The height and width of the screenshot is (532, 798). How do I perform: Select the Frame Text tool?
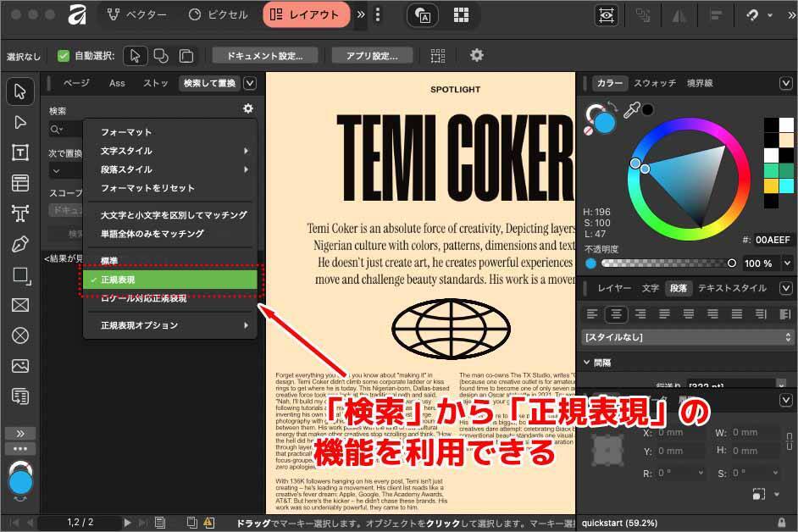point(20,152)
